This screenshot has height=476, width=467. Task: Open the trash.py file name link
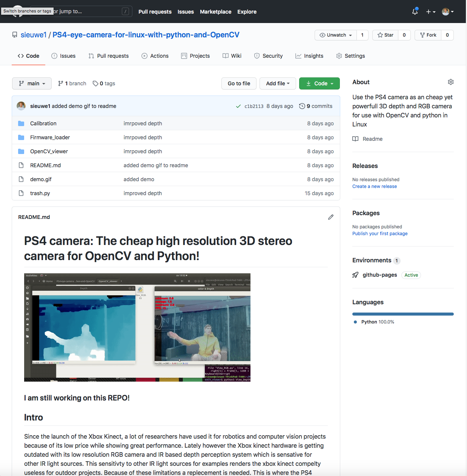pos(40,193)
